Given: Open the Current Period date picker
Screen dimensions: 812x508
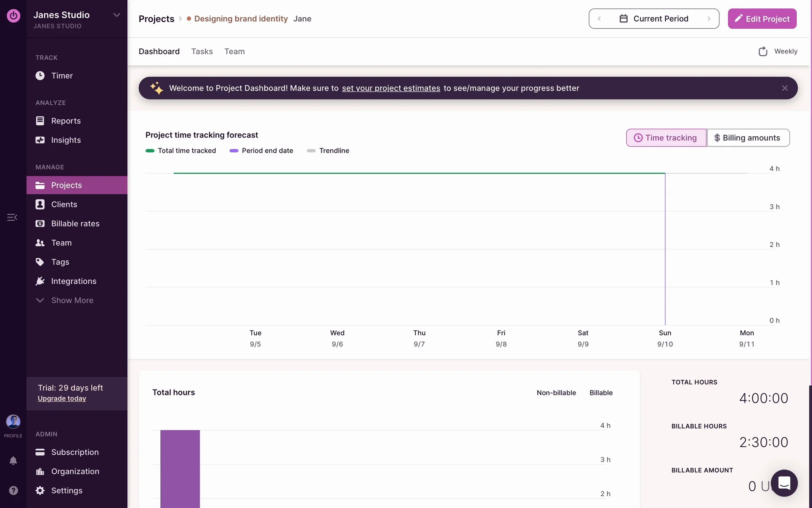Looking at the screenshot, I should 654,19.
